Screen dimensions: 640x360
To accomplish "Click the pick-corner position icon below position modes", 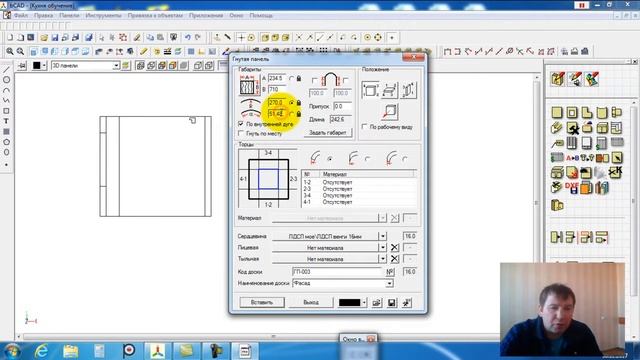I will click(x=390, y=111).
